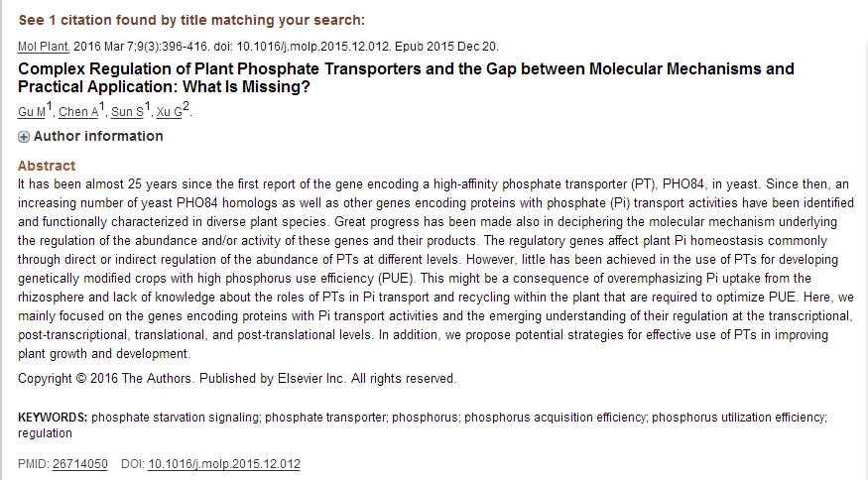Open author Xu G link

(169, 112)
